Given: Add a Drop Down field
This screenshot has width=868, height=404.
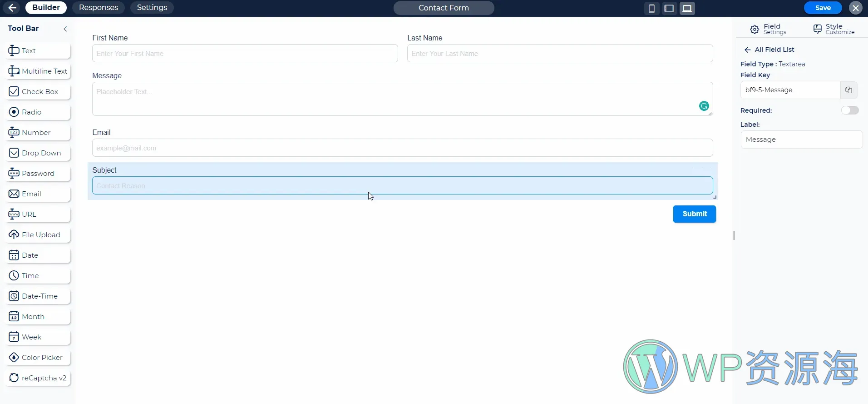Looking at the screenshot, I should (39, 153).
